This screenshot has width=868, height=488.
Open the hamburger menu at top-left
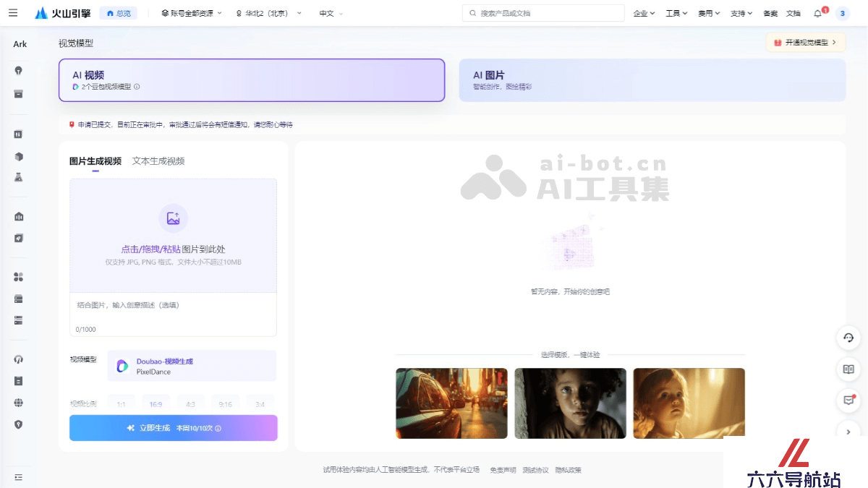(13, 13)
